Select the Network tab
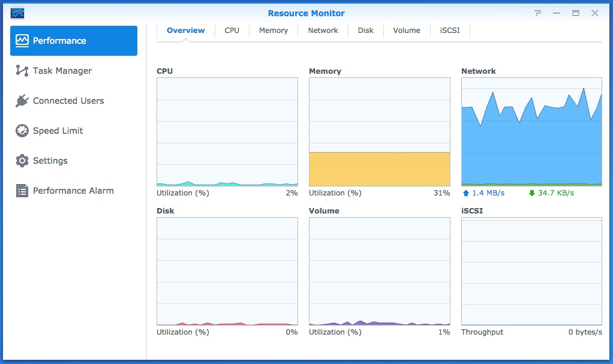The image size is (613, 364). click(323, 30)
